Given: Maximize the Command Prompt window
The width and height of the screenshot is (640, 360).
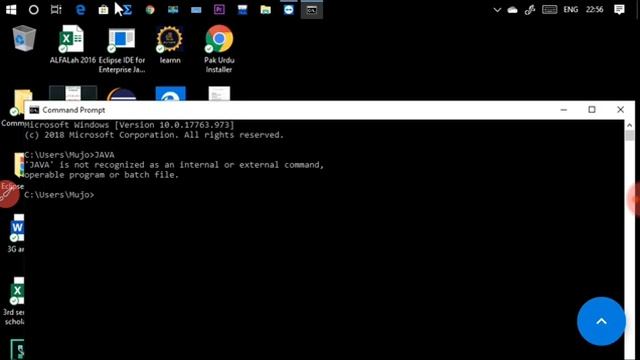Looking at the screenshot, I should (592, 110).
